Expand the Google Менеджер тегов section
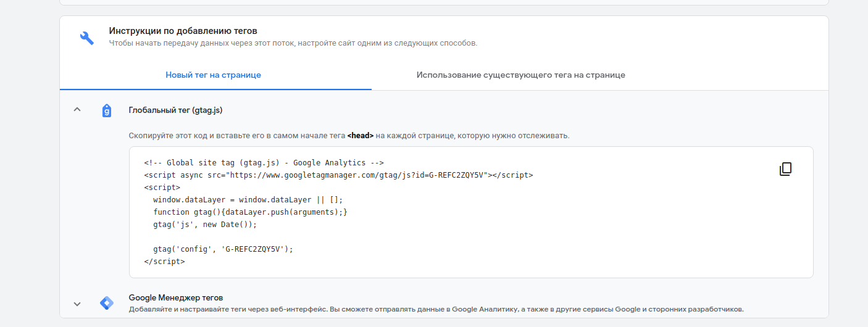 (x=77, y=304)
